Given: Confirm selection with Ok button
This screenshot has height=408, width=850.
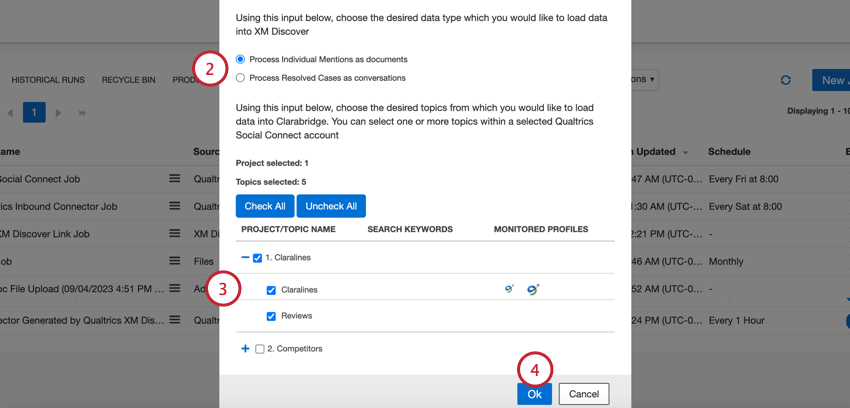Looking at the screenshot, I should tap(535, 394).
